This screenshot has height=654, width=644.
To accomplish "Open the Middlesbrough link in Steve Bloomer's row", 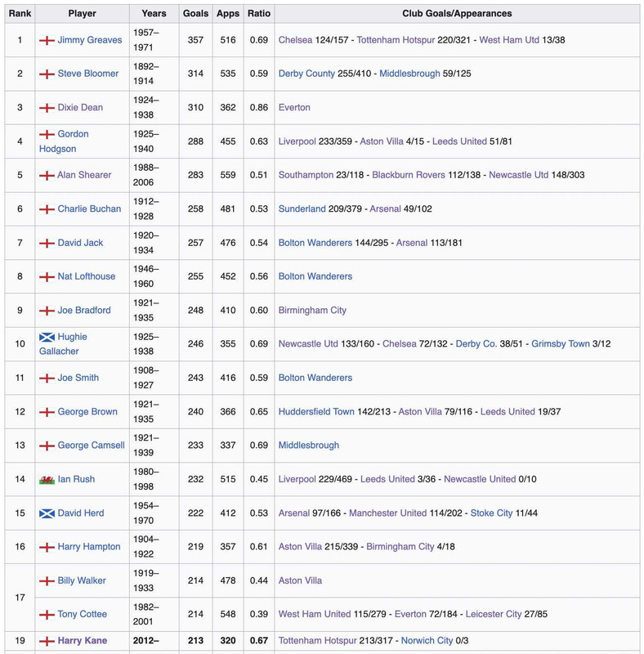I will click(x=409, y=74).
